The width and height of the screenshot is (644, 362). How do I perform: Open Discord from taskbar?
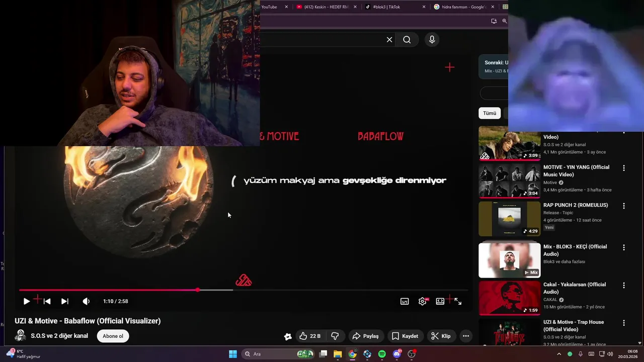tap(397, 354)
